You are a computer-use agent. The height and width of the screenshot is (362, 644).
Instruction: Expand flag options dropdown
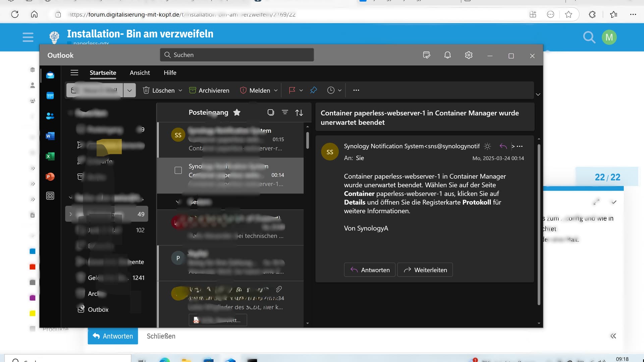tap(301, 90)
